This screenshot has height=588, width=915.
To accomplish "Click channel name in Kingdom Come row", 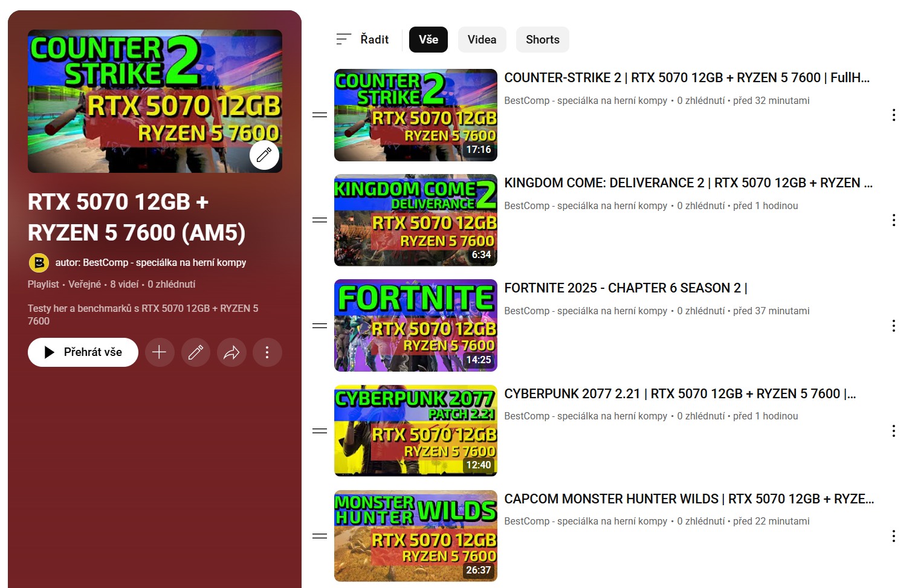I will point(586,206).
